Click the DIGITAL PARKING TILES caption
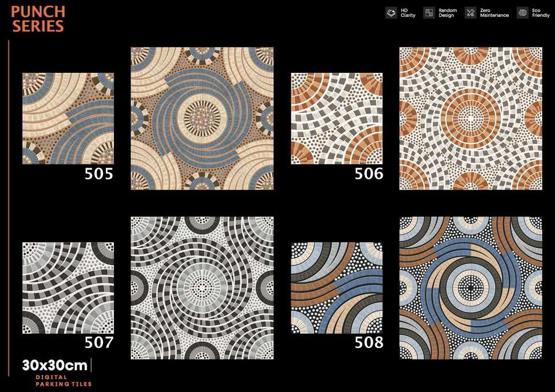This screenshot has width=555, height=392. [64, 380]
